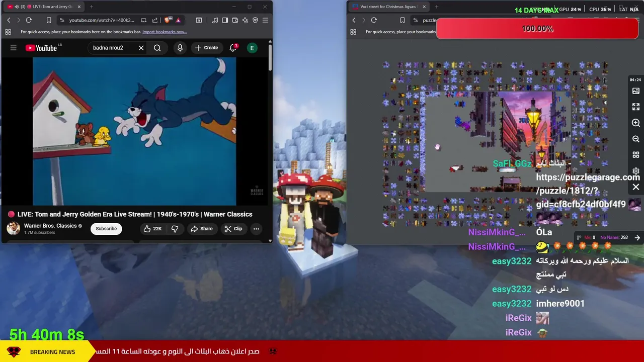The height and width of the screenshot is (362, 644).
Task: Select the LIVE Tom and Jerry tab
Action: pos(45,7)
